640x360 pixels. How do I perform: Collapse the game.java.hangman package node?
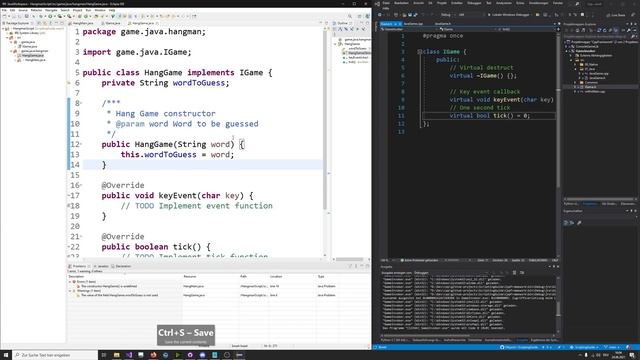[11, 51]
